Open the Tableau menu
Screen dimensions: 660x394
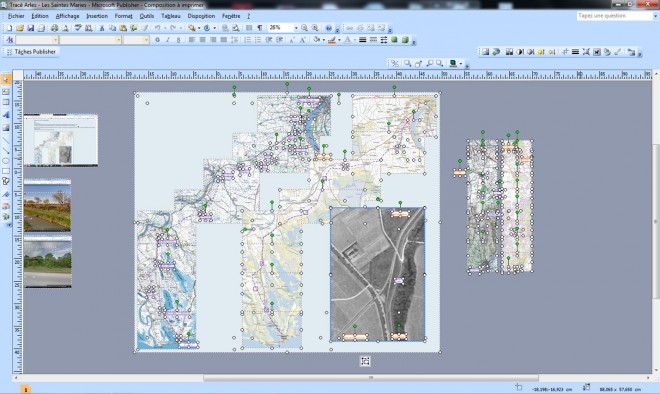pyautogui.click(x=170, y=16)
